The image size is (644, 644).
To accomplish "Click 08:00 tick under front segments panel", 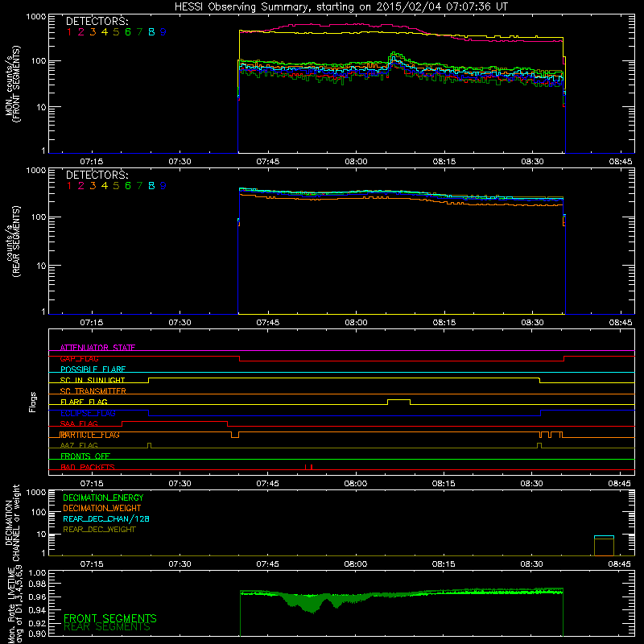I will (356, 162).
